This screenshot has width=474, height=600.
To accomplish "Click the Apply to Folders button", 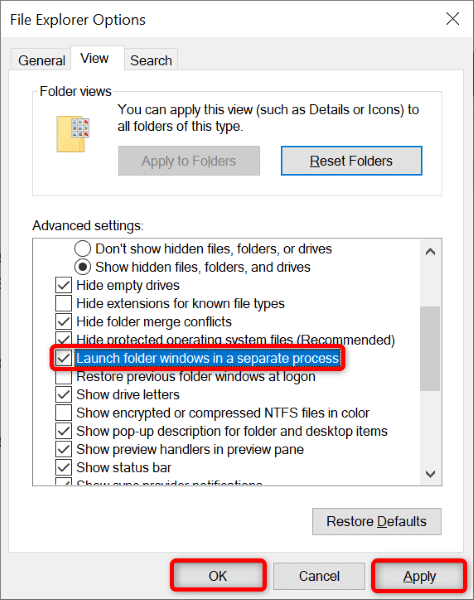I will click(189, 161).
